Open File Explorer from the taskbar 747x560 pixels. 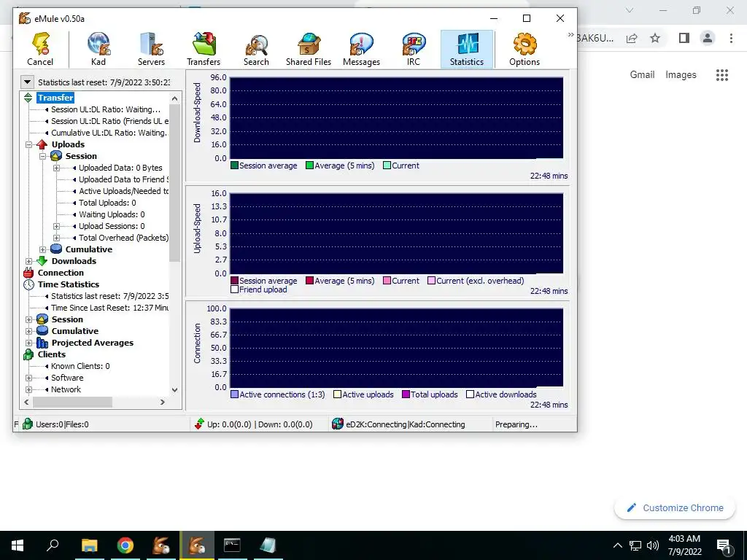[89, 545]
